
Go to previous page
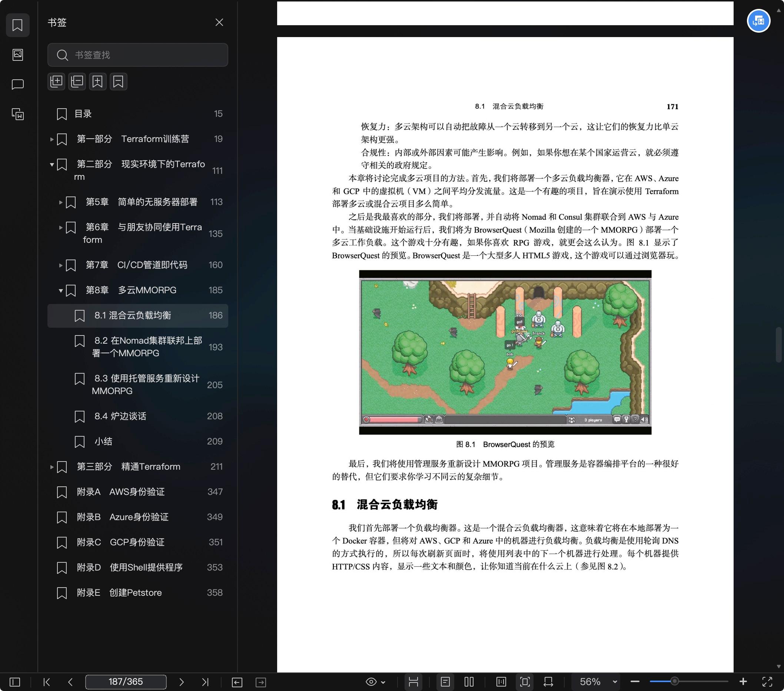point(70,682)
